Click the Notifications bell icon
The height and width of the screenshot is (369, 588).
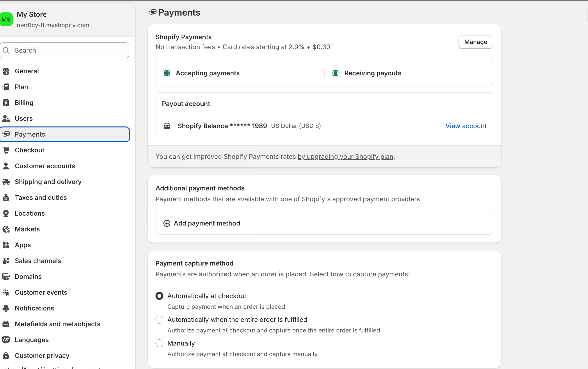tap(6, 308)
